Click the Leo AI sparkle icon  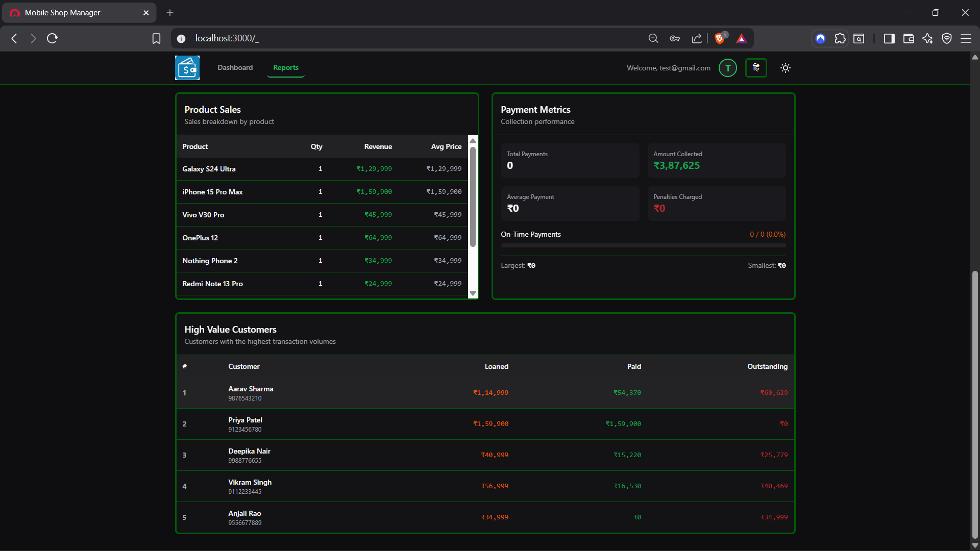click(927, 38)
